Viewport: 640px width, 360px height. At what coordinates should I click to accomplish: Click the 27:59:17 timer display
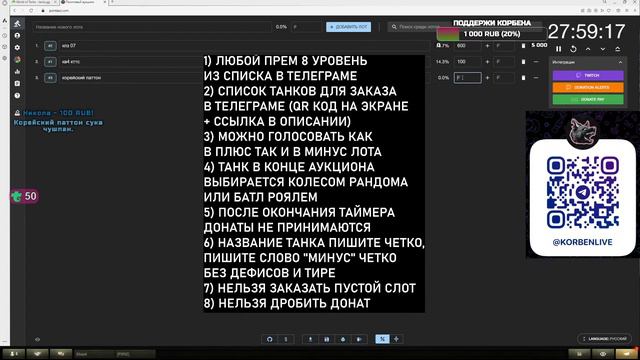pos(587,31)
